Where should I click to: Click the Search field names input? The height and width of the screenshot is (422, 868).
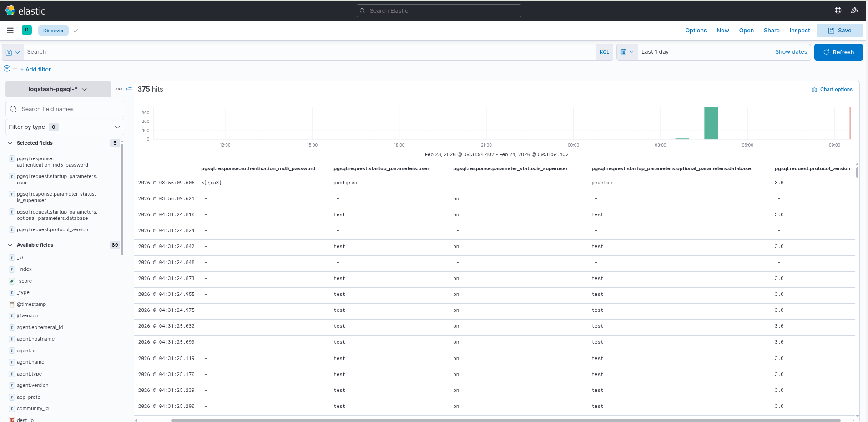68,109
